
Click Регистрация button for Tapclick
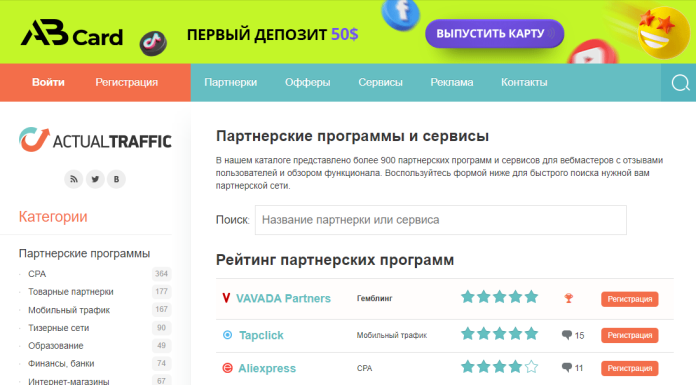[x=630, y=335]
